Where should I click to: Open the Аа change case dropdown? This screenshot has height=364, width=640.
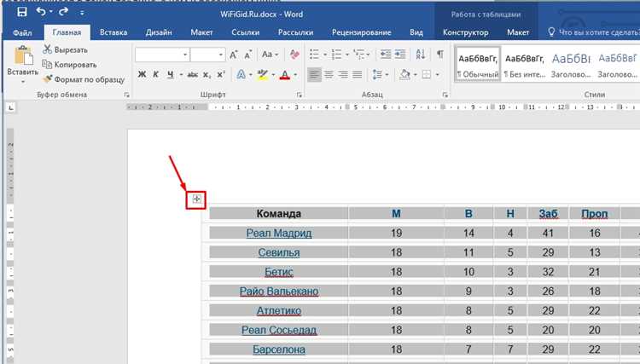tap(270, 55)
